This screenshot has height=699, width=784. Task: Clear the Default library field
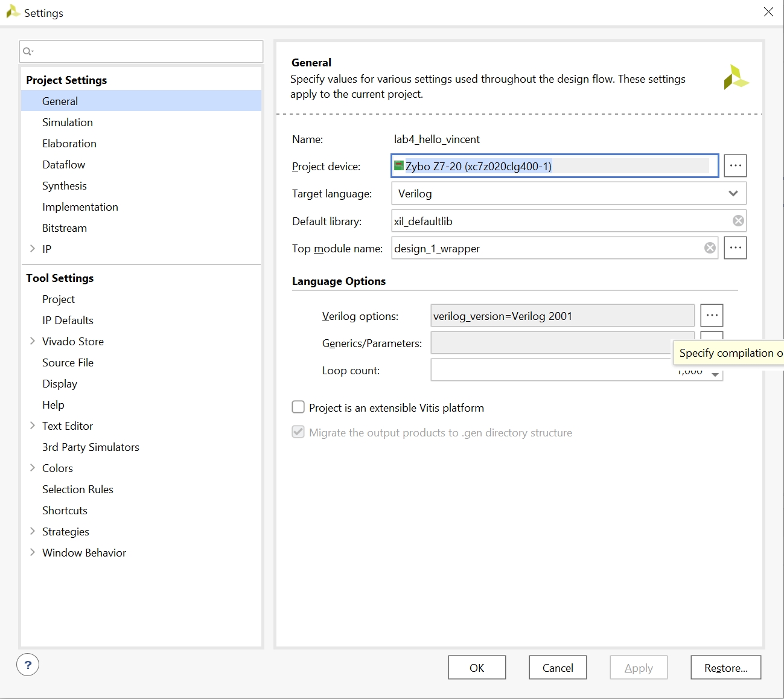(x=738, y=221)
